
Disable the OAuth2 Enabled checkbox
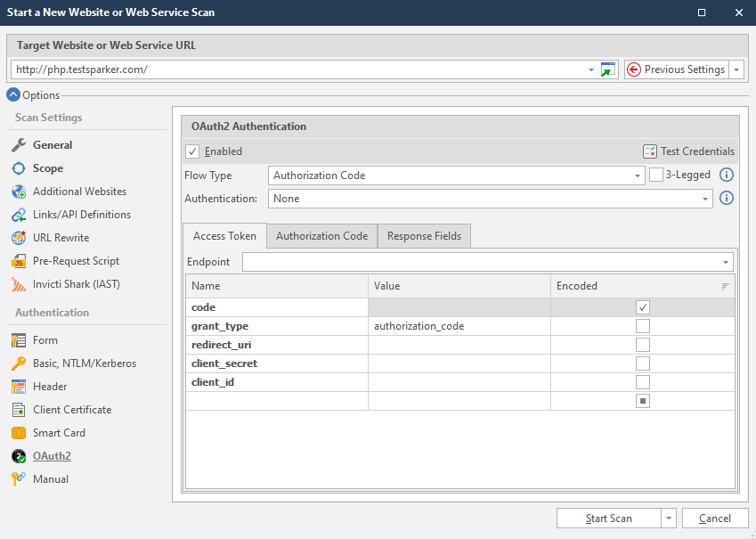191,151
